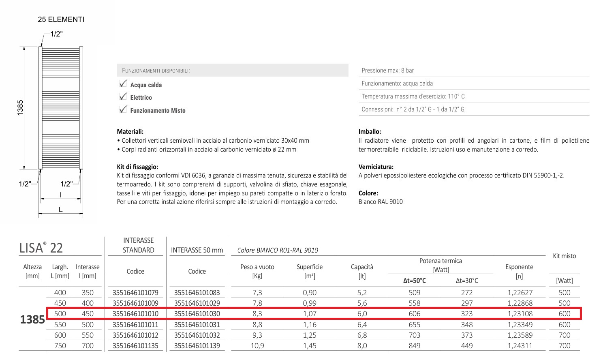Click the checkmark beside Acqua calda
Screen dimensions: 603x364
coord(123,84)
